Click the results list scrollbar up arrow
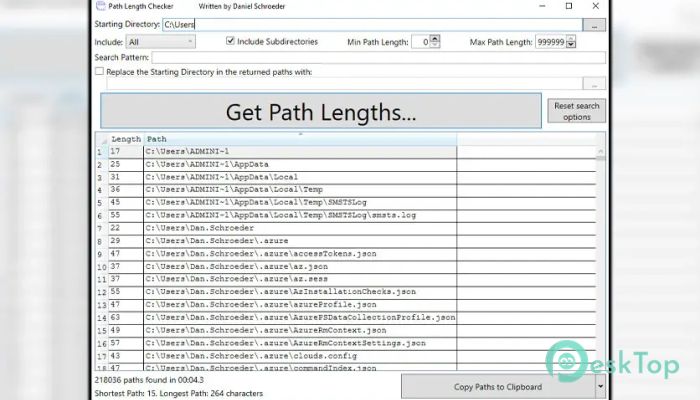Screen dimensions: 700x400 click(600, 151)
